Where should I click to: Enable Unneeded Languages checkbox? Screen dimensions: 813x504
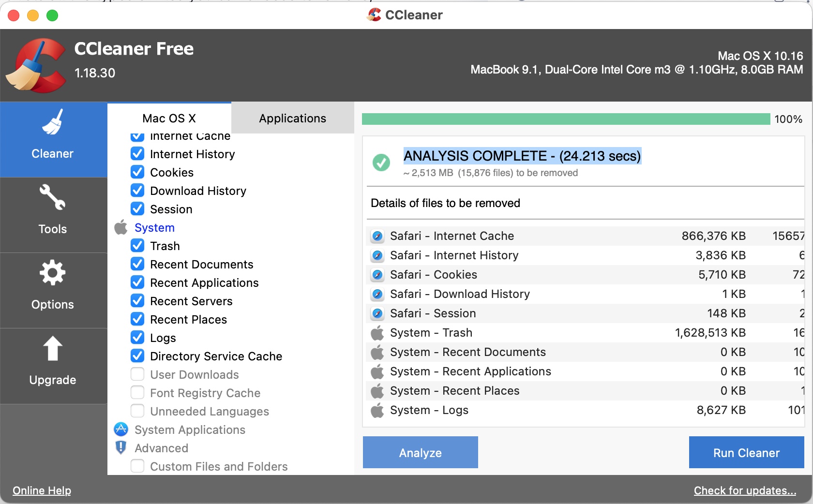[137, 411]
